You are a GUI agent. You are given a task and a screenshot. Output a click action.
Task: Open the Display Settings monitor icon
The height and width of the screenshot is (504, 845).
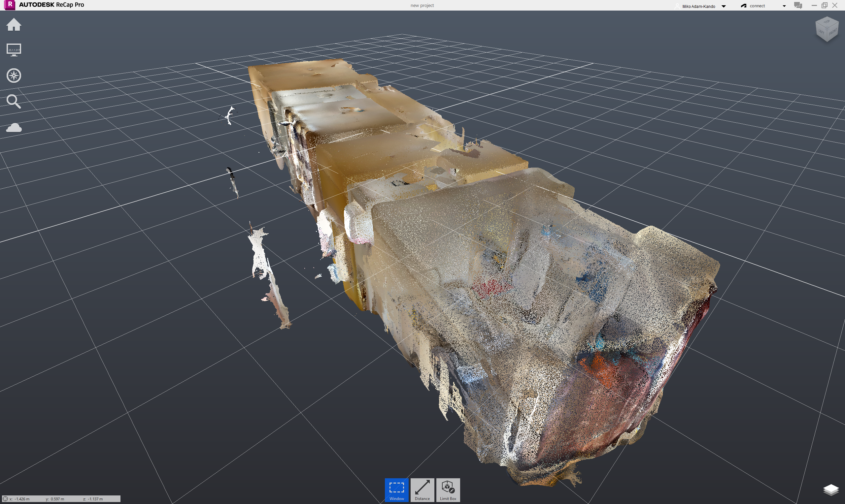click(14, 49)
